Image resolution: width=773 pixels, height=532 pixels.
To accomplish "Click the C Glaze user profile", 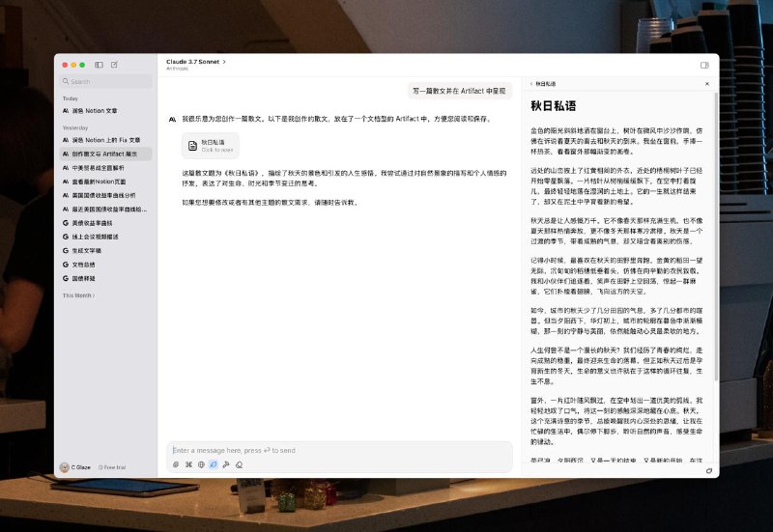I will [75, 467].
